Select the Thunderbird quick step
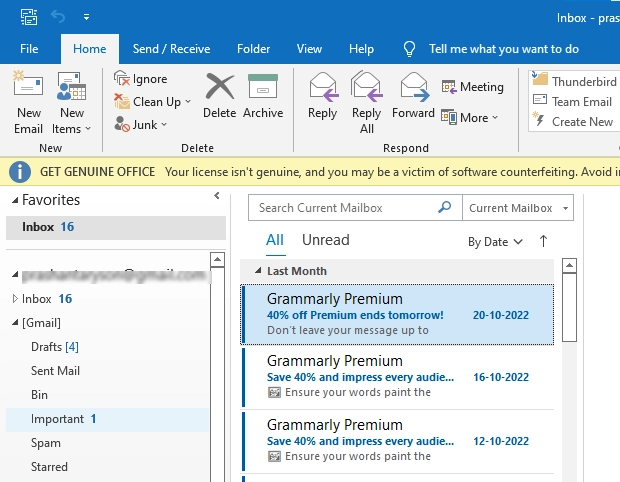 [574, 81]
